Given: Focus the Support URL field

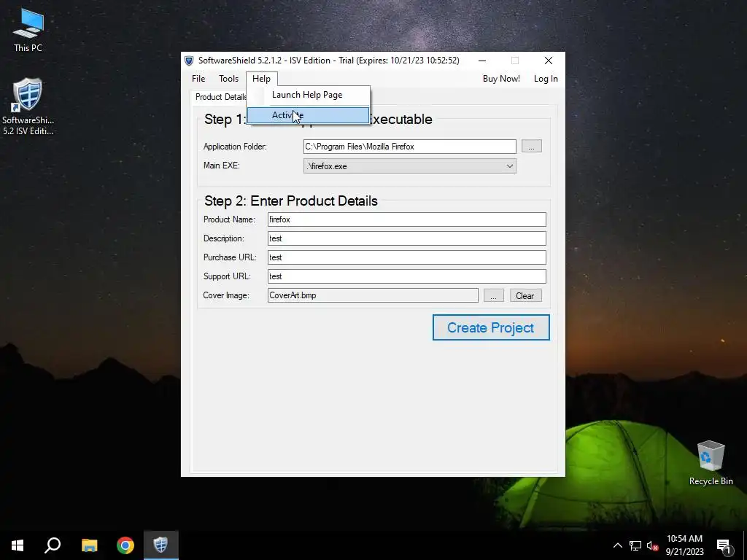Looking at the screenshot, I should (407, 276).
